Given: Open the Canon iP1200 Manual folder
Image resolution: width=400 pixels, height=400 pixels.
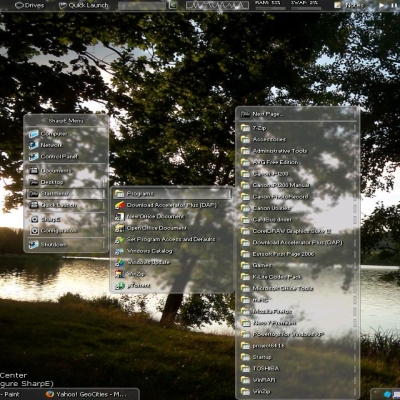Looking at the screenshot, I should pos(298,185).
